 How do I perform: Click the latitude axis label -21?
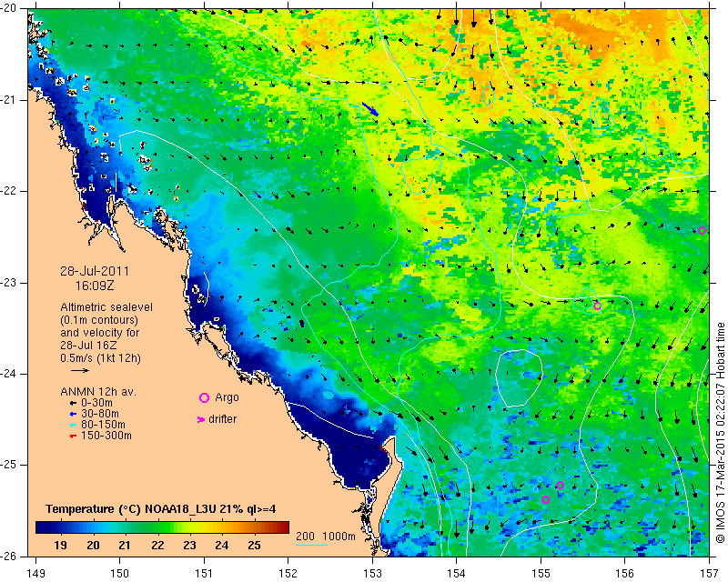(10, 100)
